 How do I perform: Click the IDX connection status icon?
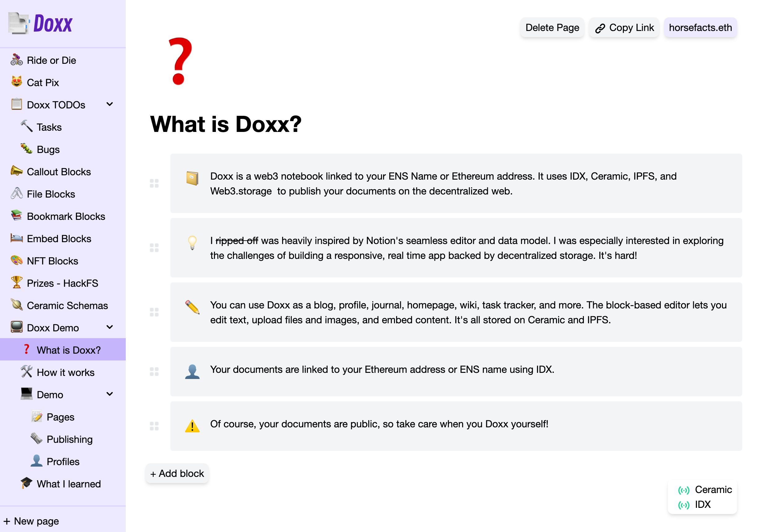pyautogui.click(x=684, y=505)
